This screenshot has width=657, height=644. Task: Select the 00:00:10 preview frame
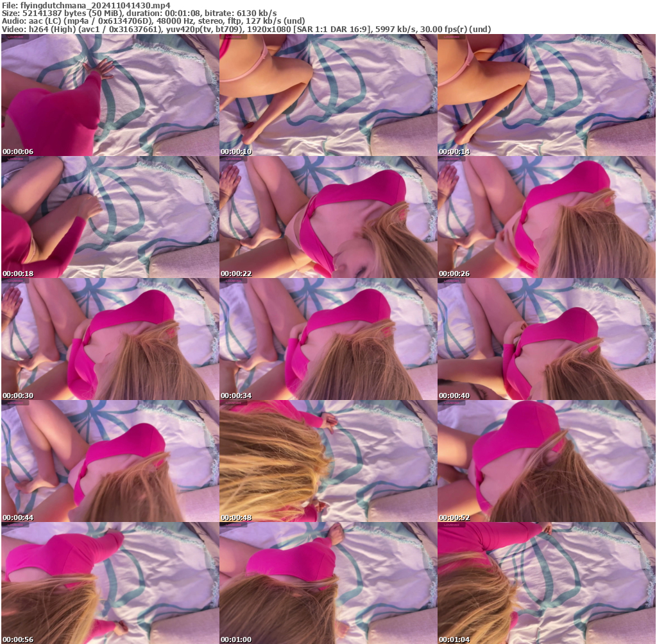pyautogui.click(x=328, y=96)
